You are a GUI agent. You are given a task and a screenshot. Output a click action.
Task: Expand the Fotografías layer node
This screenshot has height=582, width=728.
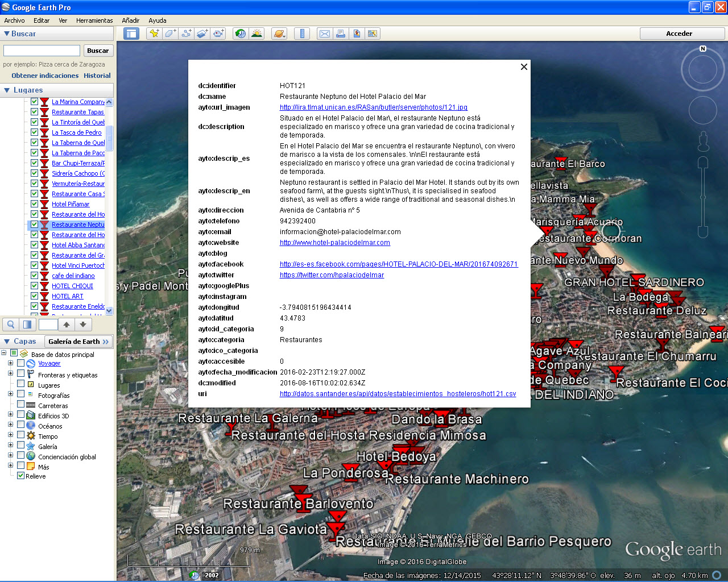(10, 395)
